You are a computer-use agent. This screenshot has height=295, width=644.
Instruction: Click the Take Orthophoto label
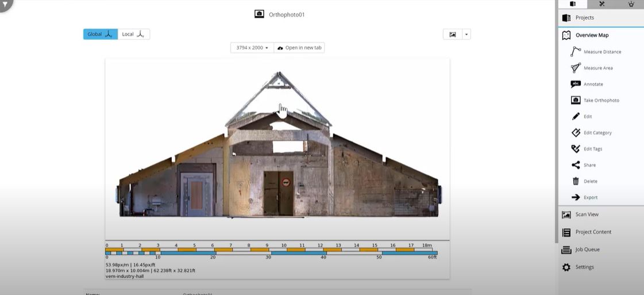coord(601,100)
